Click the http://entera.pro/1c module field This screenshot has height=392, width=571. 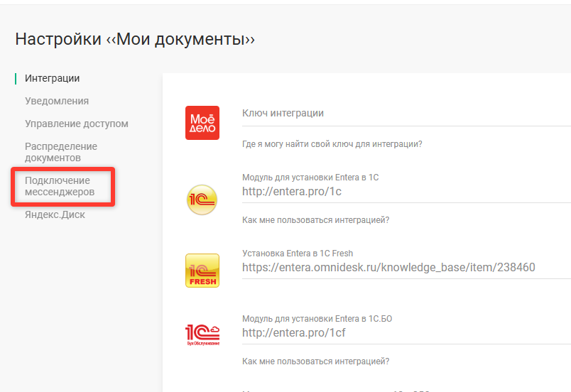[x=406, y=192]
